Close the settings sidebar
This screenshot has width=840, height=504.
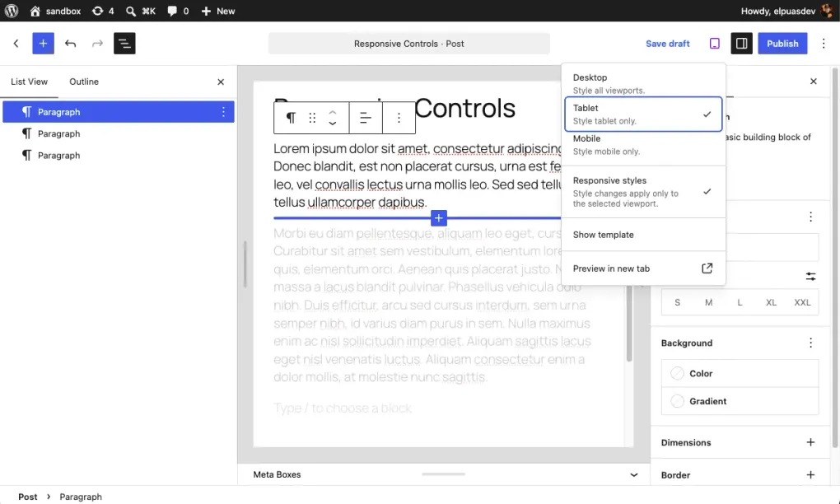tap(813, 82)
